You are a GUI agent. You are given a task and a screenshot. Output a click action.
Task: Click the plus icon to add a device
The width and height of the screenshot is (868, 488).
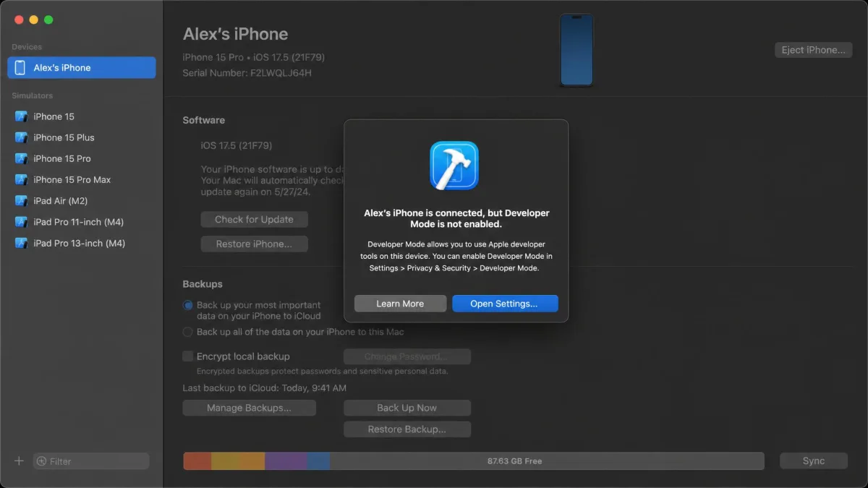[x=20, y=461]
